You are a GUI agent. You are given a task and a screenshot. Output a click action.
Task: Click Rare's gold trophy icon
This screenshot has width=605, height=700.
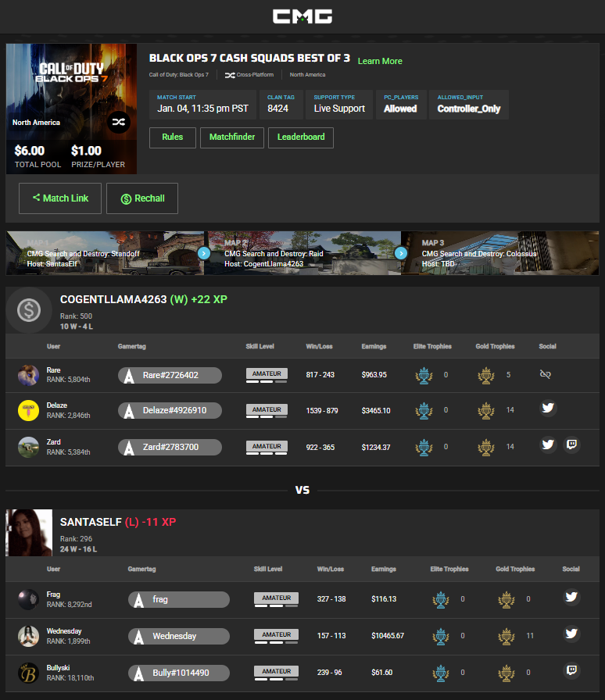(x=486, y=376)
